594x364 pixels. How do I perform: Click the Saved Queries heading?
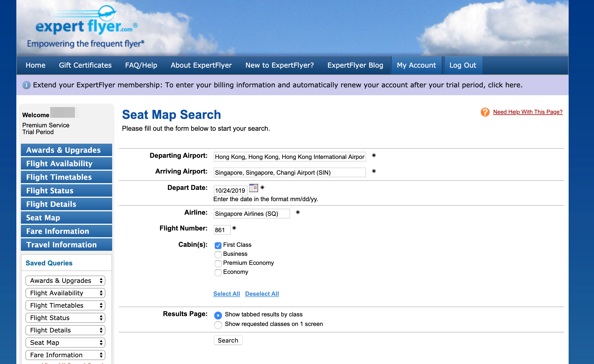pos(49,263)
